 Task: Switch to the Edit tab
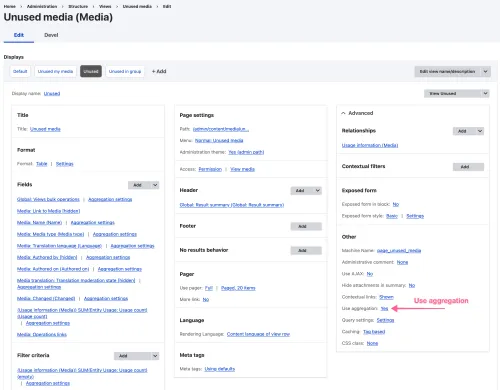pos(19,35)
